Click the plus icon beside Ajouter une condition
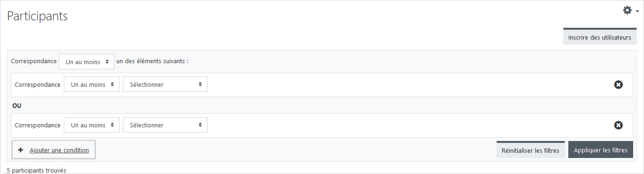The image size is (644, 174). click(x=20, y=150)
